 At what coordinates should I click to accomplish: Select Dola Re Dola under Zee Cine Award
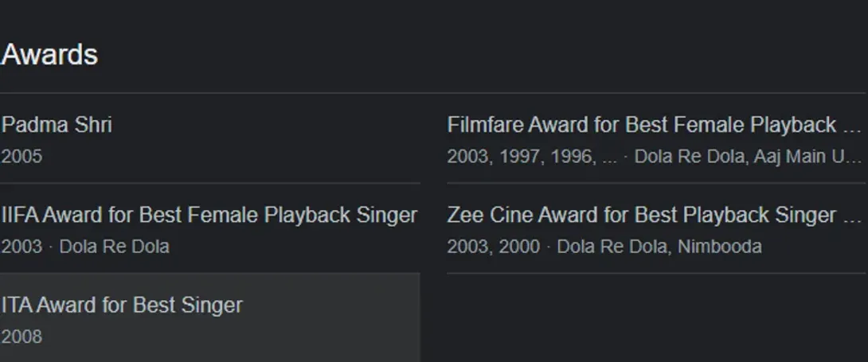[612, 247]
